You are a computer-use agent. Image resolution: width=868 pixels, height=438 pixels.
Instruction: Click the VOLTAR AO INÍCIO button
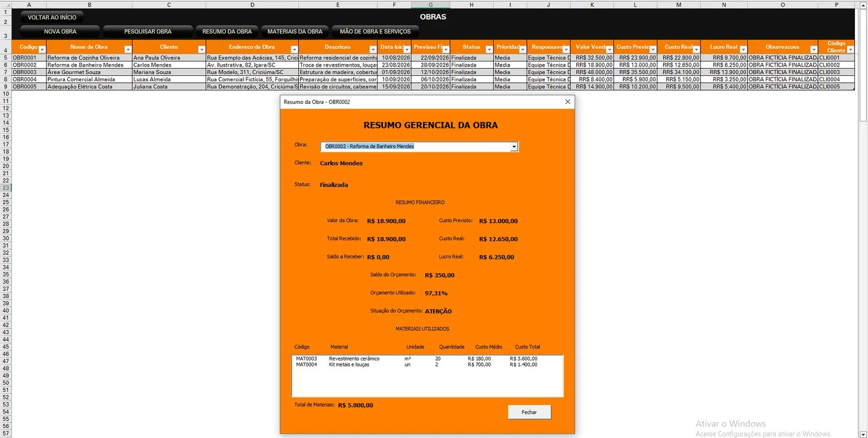pyautogui.click(x=52, y=17)
